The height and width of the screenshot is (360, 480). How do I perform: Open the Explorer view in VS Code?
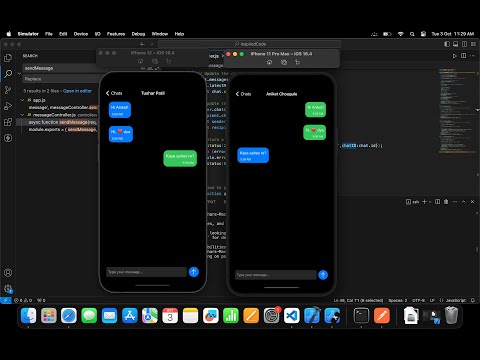point(8,58)
